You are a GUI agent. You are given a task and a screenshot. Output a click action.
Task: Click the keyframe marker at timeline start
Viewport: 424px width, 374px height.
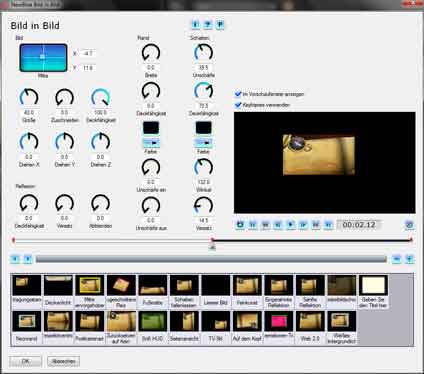pyautogui.click(x=13, y=240)
